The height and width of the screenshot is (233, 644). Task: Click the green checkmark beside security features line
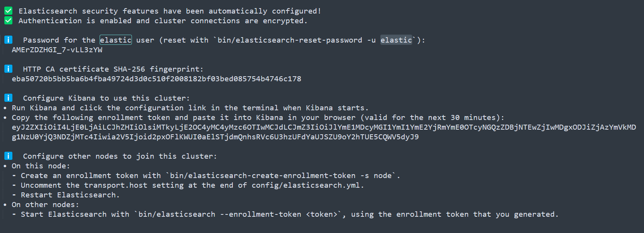(8, 11)
